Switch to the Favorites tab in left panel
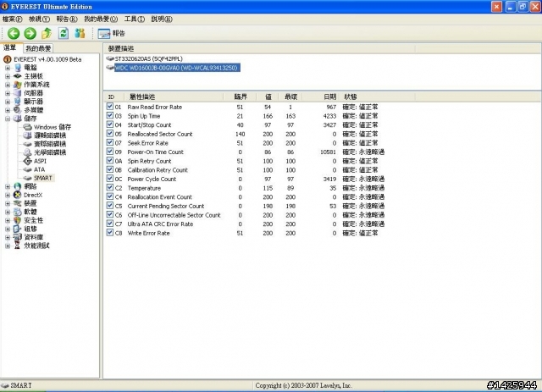 tap(38, 48)
